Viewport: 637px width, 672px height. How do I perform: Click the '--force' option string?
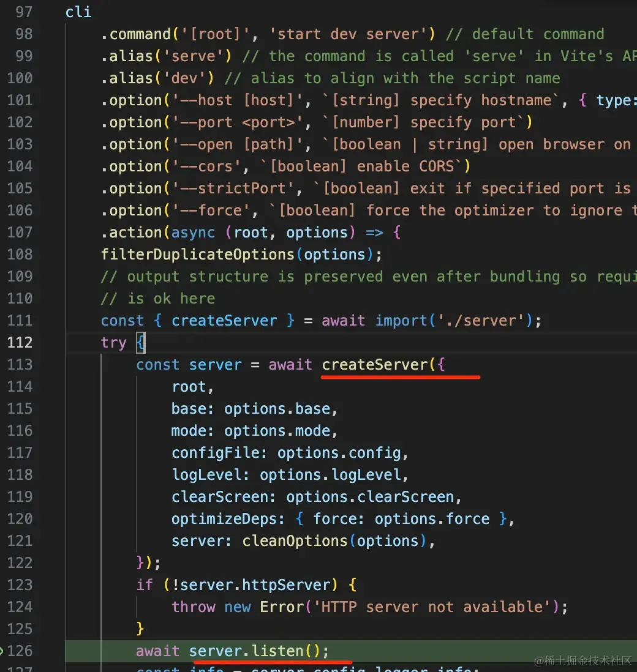(211, 211)
